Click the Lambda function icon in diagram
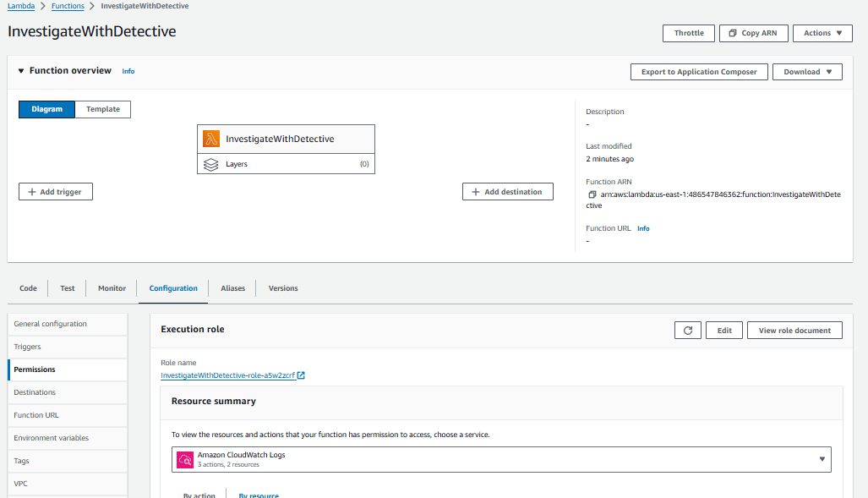The height and width of the screenshot is (498, 868). point(211,139)
